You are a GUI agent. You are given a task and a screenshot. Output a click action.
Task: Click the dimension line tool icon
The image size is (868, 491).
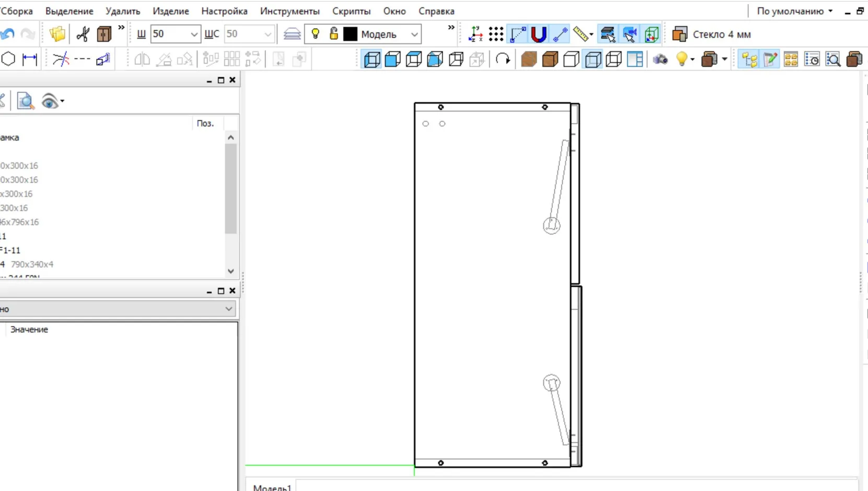click(30, 59)
